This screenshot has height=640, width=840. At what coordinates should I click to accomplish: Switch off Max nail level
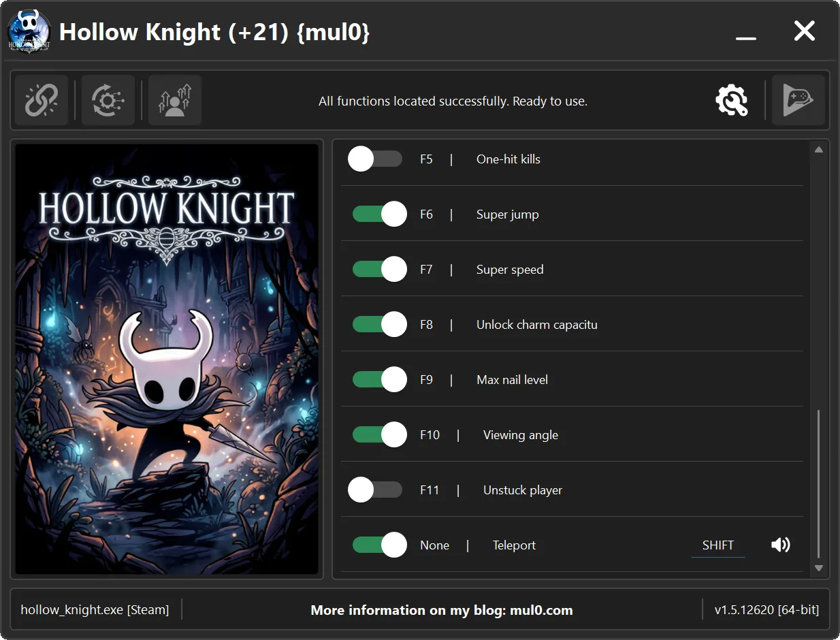(380, 380)
